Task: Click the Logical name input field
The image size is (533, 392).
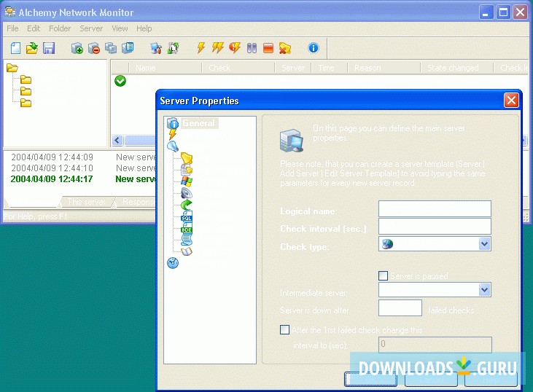Action: tap(435, 208)
